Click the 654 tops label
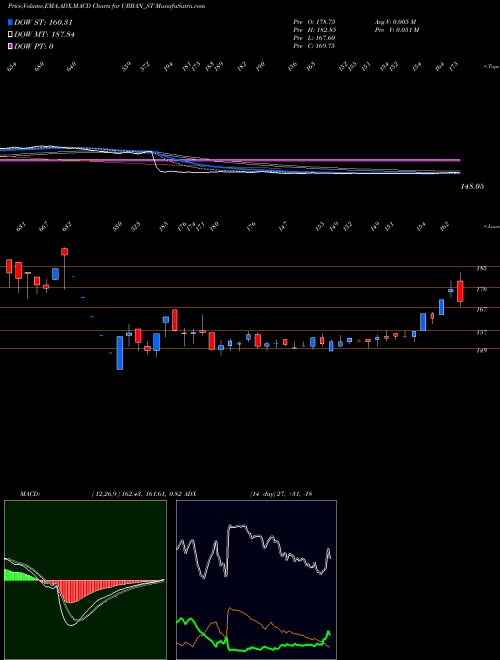The image size is (500, 660). [x=12, y=67]
